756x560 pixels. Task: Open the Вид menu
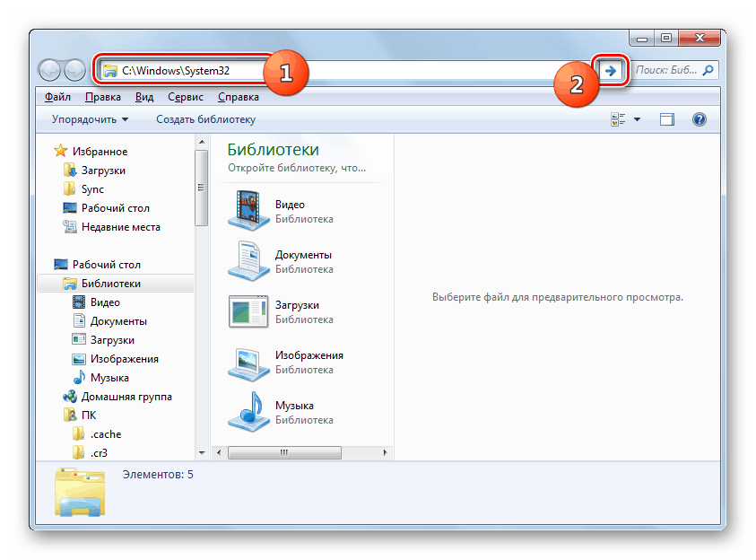[144, 97]
